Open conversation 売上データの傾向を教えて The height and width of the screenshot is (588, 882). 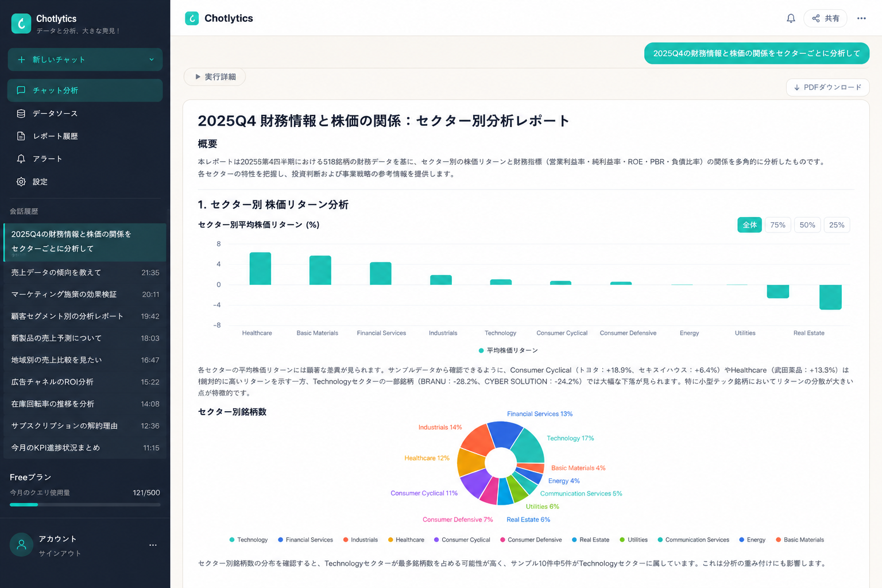pyautogui.click(x=85, y=273)
